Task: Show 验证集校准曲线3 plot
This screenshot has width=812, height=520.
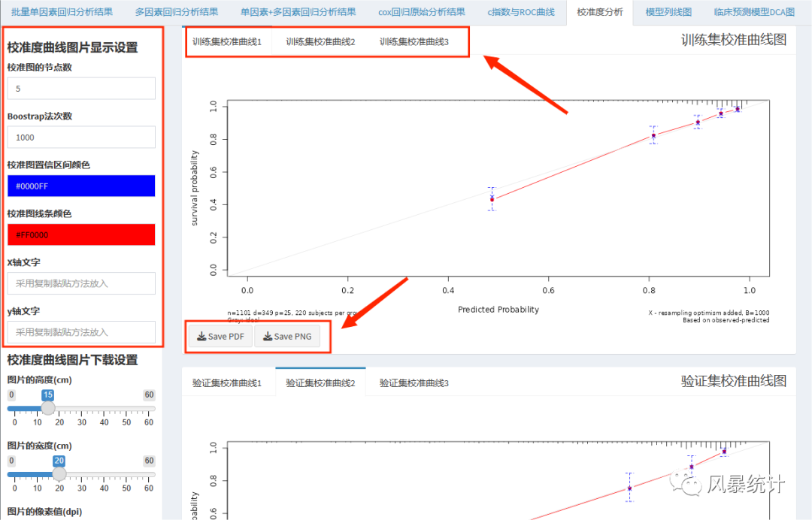Action: 414,383
